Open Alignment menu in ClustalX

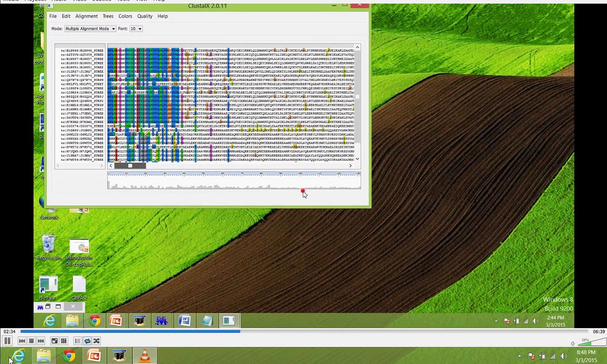click(x=86, y=16)
